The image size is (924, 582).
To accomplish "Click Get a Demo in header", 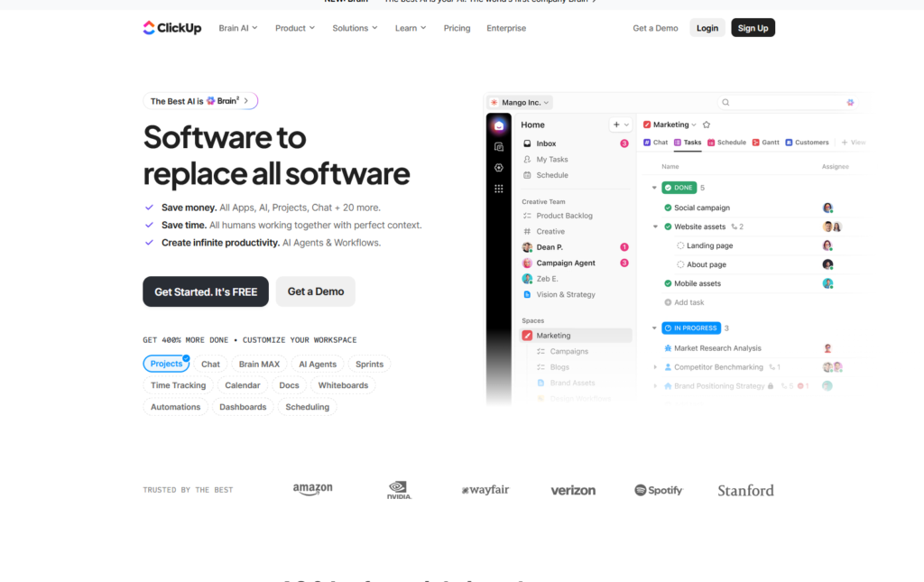I will 655,28.
